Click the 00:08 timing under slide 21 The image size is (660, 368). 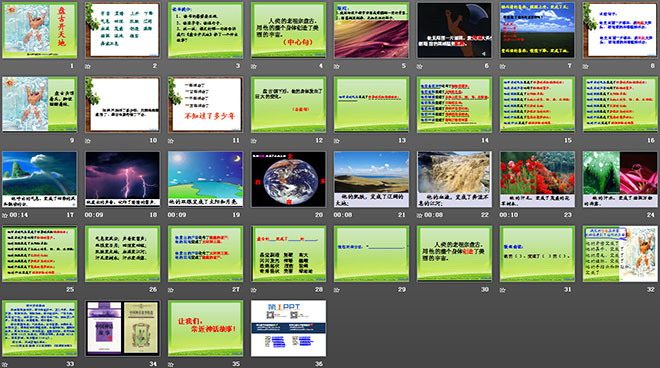[x=343, y=215]
